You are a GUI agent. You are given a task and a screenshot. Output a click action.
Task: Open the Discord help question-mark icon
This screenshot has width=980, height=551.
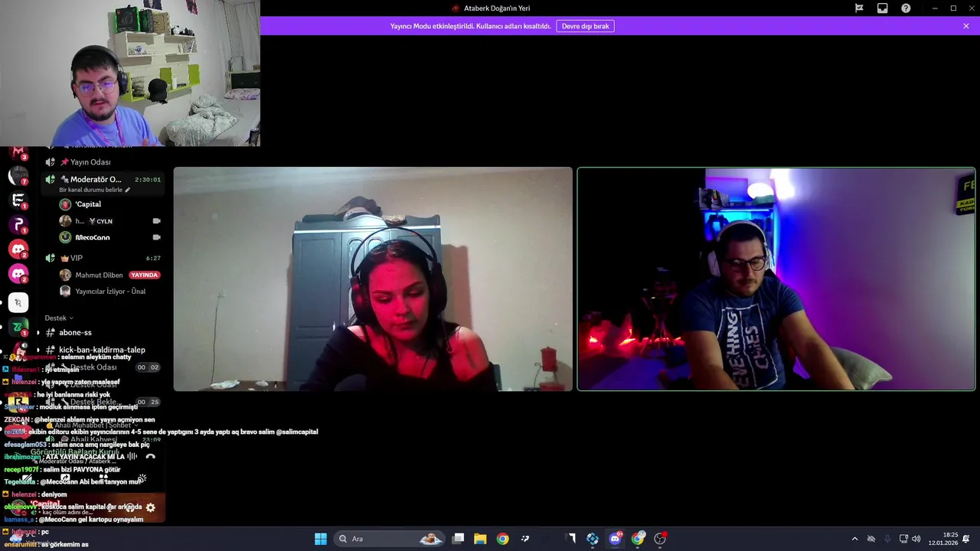tap(906, 8)
